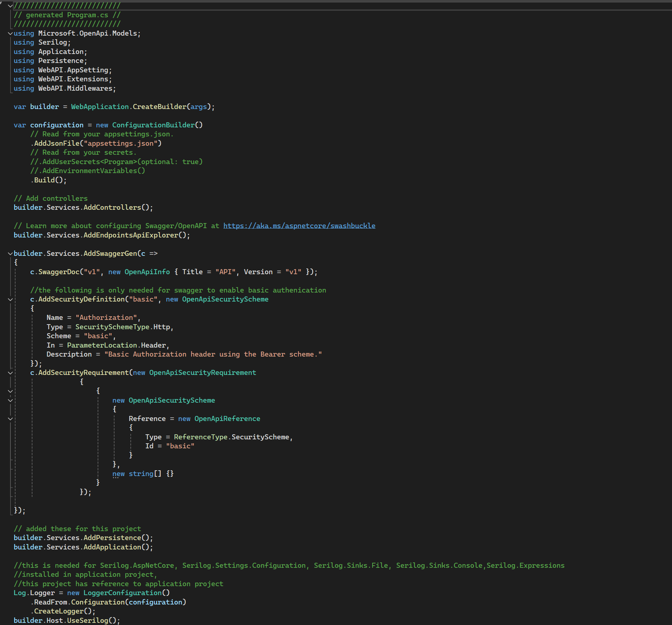Click the '// added these for this project' comment
Image resolution: width=672 pixels, height=625 pixels.
(x=77, y=529)
